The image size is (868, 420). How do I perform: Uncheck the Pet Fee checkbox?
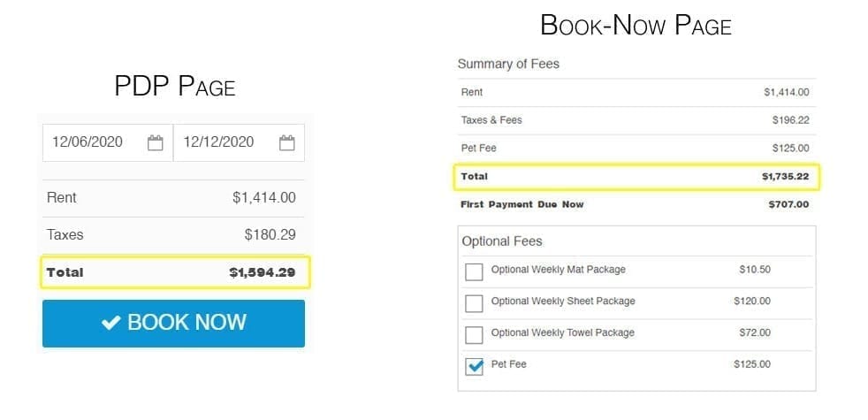click(x=474, y=367)
